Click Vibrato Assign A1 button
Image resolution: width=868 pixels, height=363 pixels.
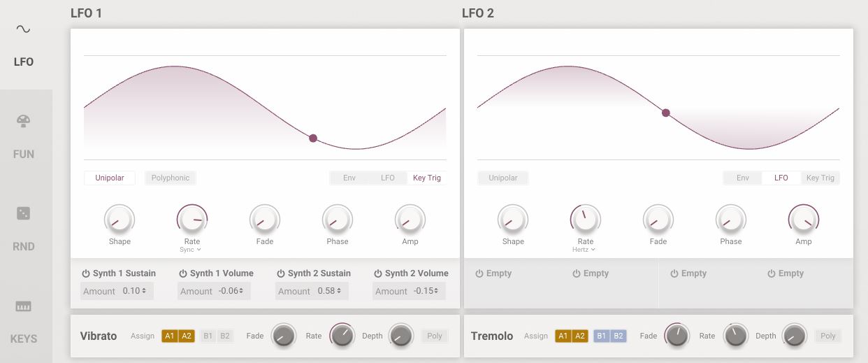click(x=170, y=336)
